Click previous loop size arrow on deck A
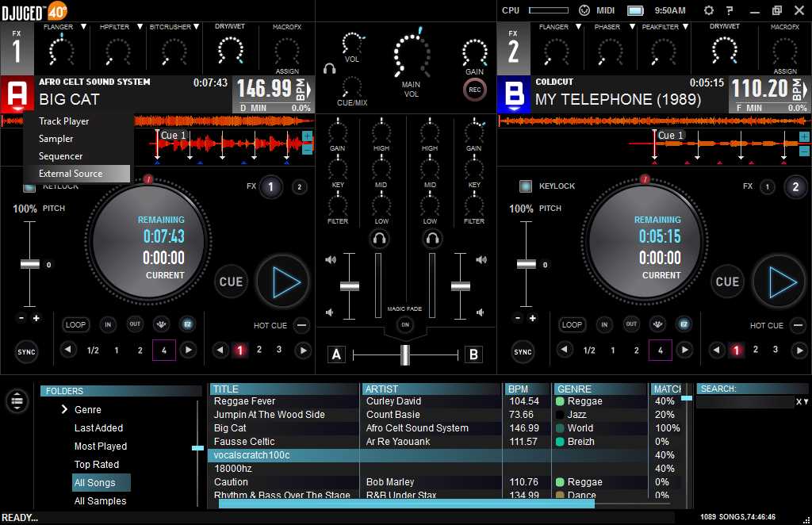 pos(68,350)
